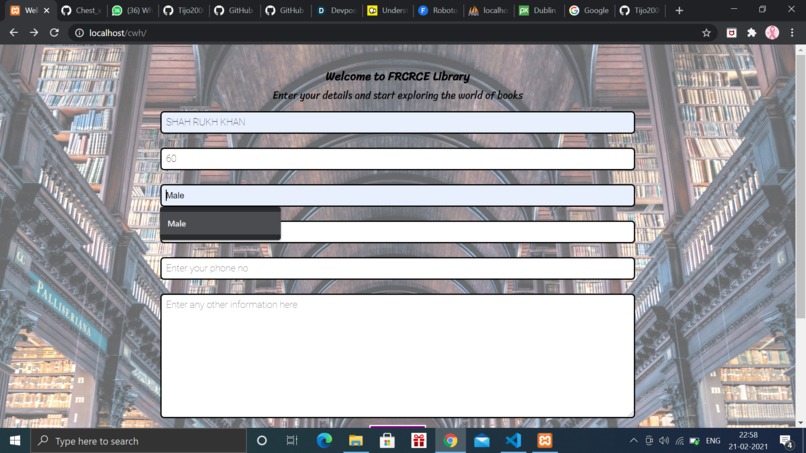Image resolution: width=806 pixels, height=453 pixels.
Task: Choose 'Male' from the autocomplete suggestion
Action: coord(221,224)
